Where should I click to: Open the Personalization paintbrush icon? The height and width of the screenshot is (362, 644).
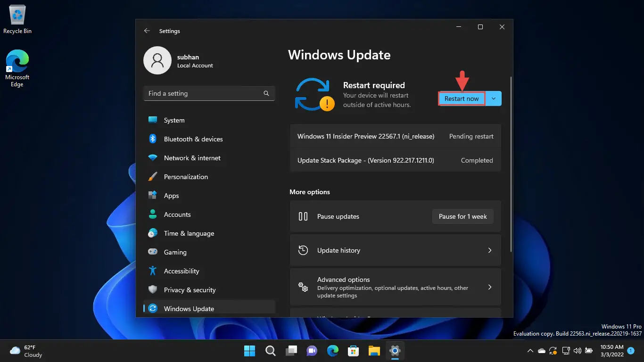click(153, 177)
